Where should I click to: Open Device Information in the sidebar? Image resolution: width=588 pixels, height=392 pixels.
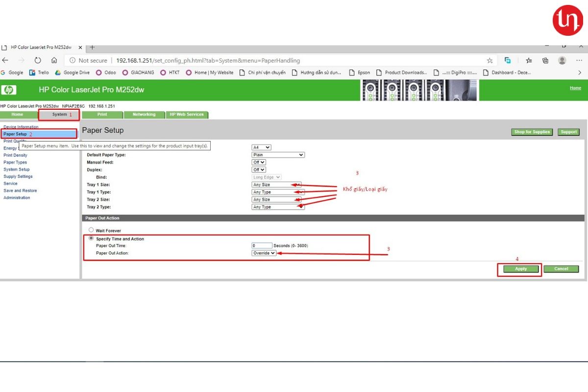(x=21, y=127)
